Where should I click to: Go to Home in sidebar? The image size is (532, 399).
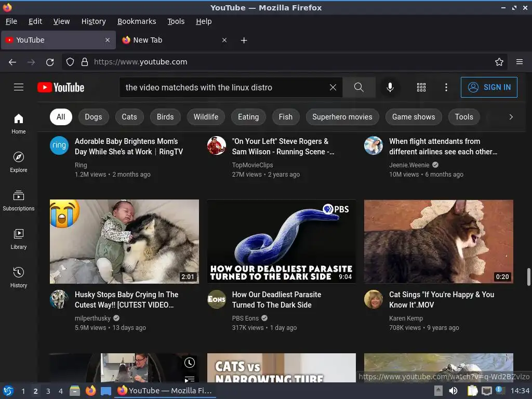click(19, 124)
